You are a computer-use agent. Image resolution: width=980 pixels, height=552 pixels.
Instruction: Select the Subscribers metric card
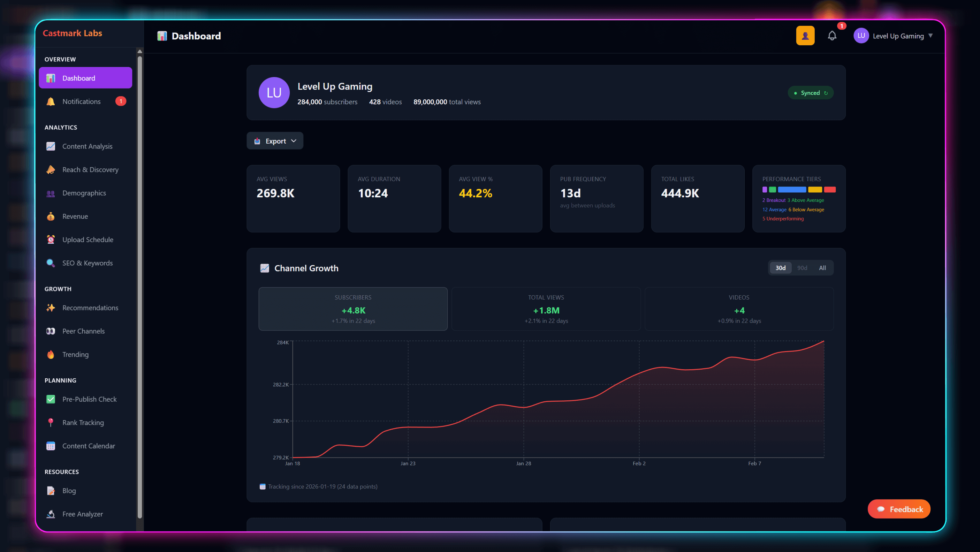point(353,309)
